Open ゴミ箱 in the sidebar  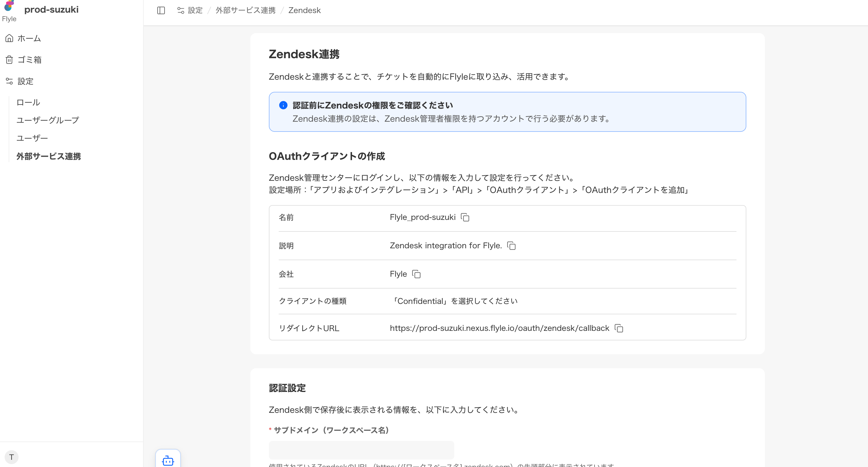29,60
